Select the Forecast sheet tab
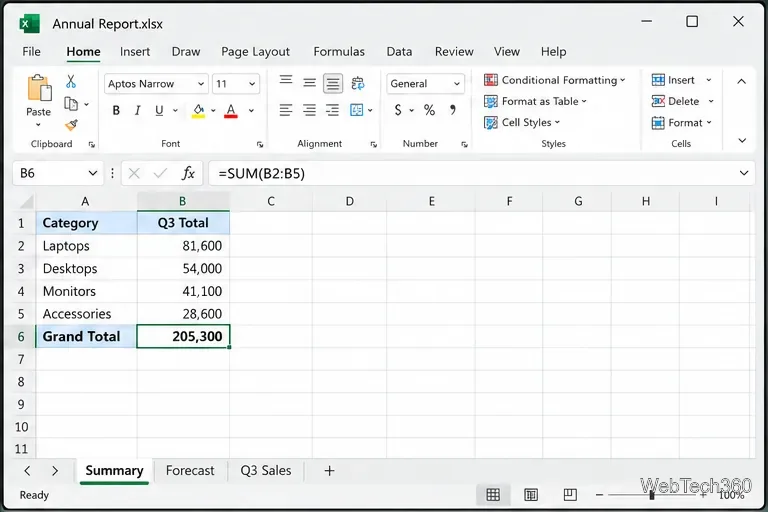The image size is (768, 512). point(190,471)
